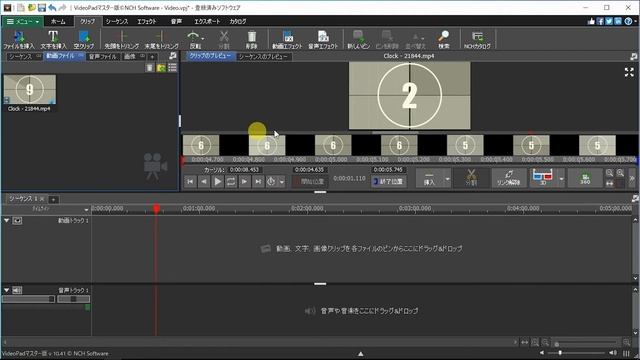Click the Insert (挿入) button

click(429, 178)
